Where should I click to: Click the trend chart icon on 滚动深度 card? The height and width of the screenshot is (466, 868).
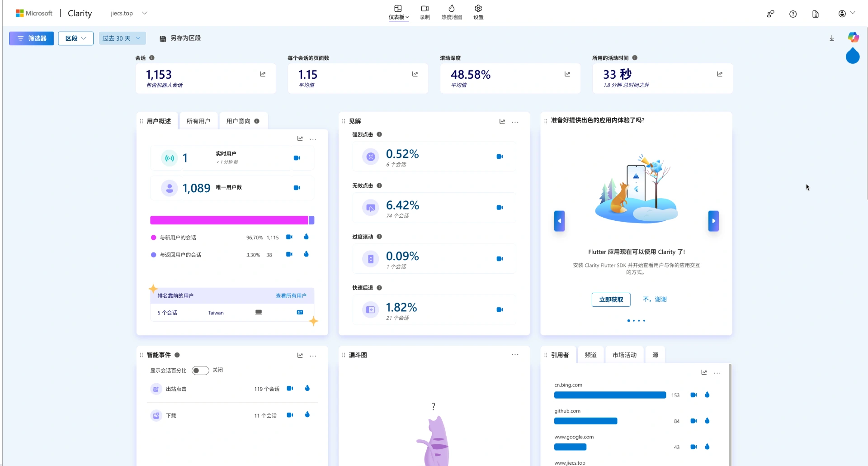[x=567, y=74]
